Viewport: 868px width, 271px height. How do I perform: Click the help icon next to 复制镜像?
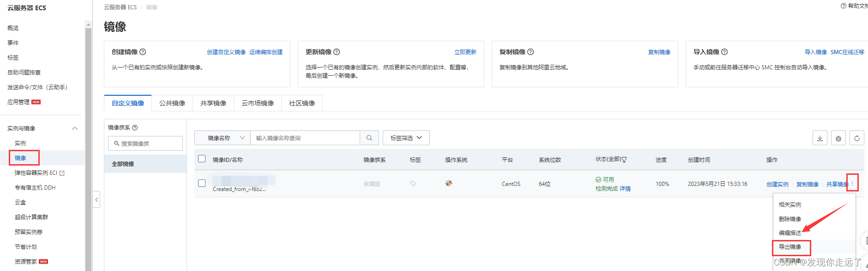(530, 52)
